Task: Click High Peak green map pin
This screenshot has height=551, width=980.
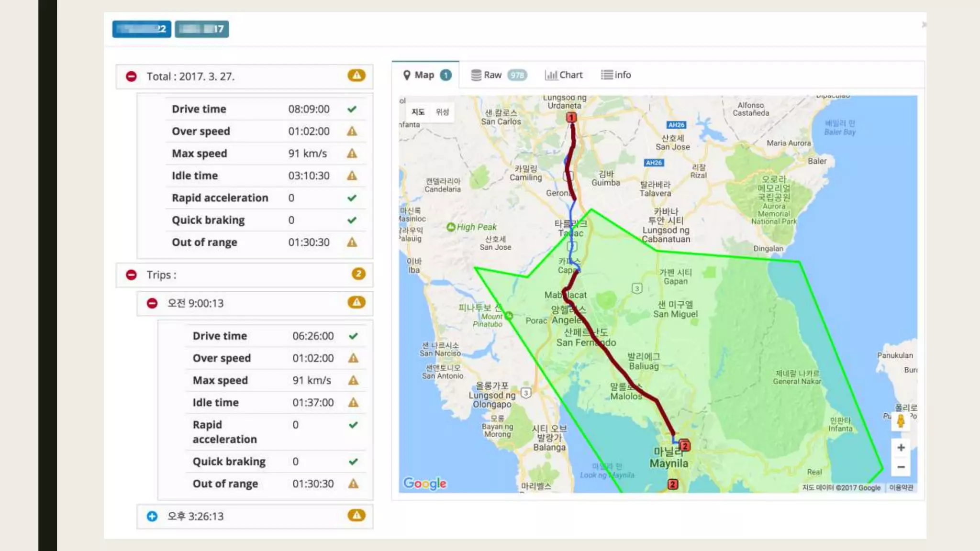Action: point(451,227)
